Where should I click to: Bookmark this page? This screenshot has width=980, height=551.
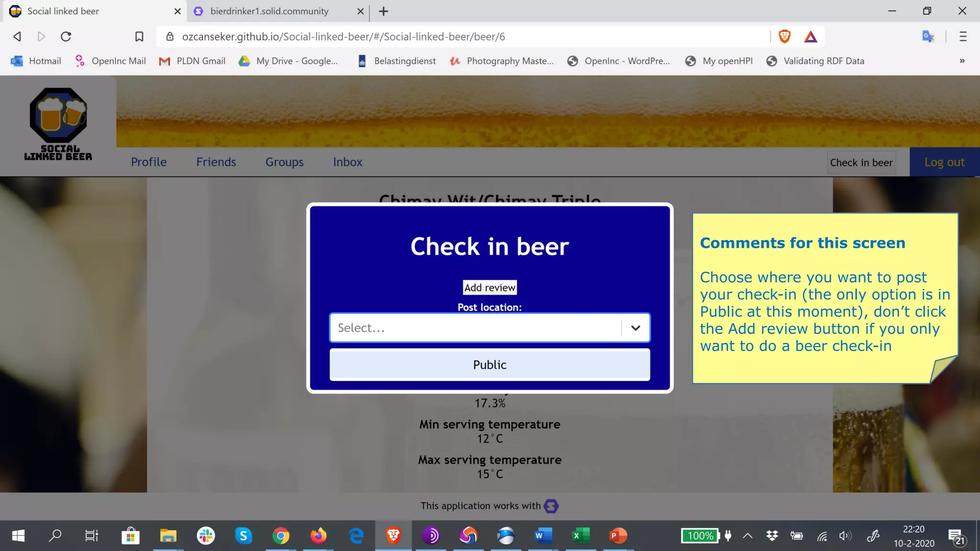pyautogui.click(x=139, y=36)
